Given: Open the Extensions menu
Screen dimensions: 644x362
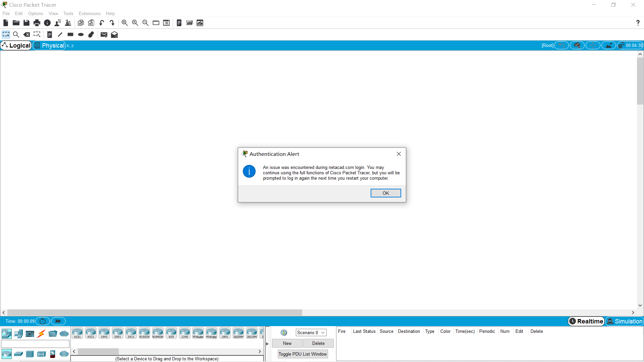Looking at the screenshot, I should pyautogui.click(x=89, y=13).
